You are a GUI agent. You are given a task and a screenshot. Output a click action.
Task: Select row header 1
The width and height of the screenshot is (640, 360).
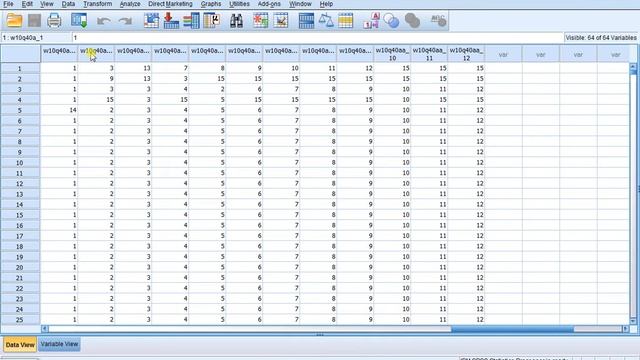[20, 68]
